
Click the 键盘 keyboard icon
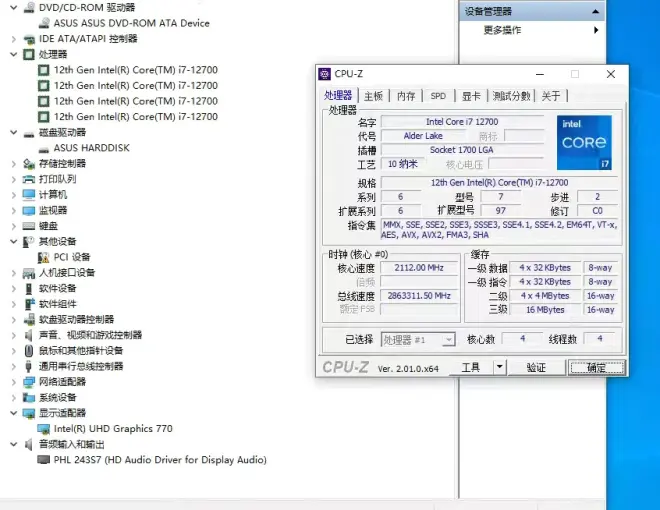(x=29, y=226)
